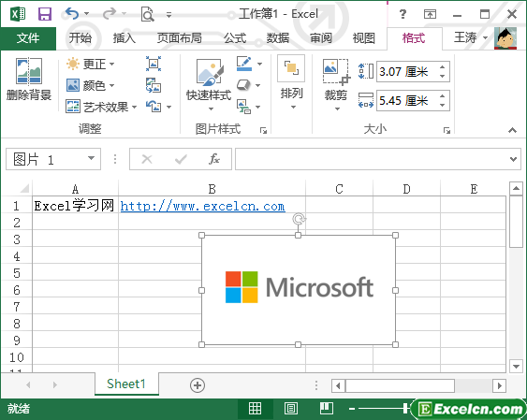Select the Microsoft logo picture

(299, 290)
